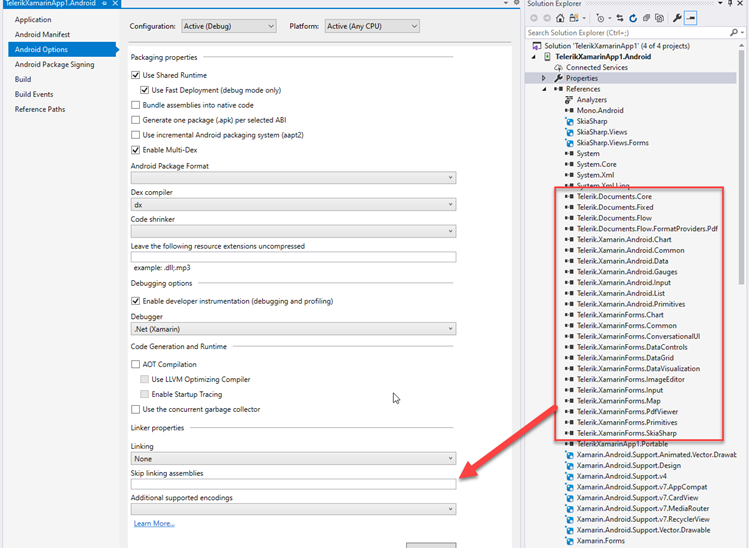This screenshot has width=749, height=548.
Task: Click the Xamarin.Forms reference icon
Action: pyautogui.click(x=569, y=541)
